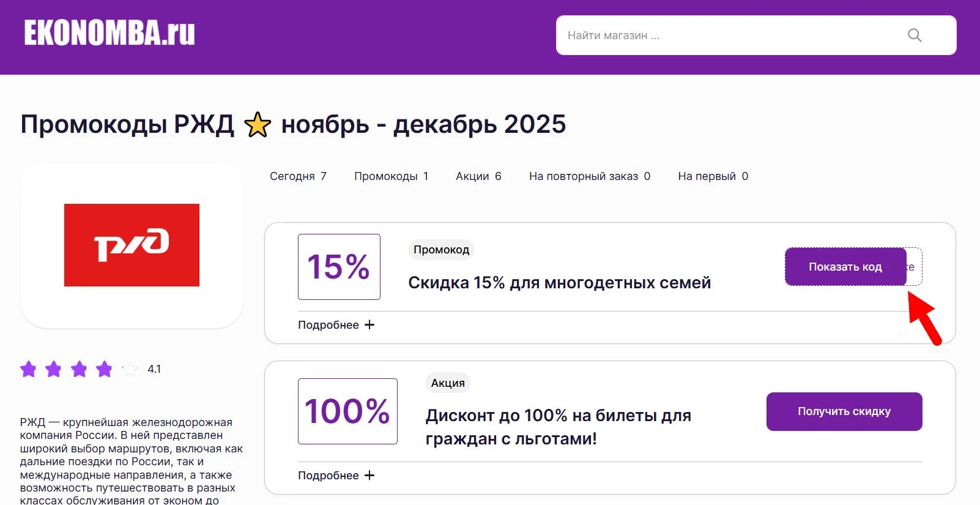Click the Показать код button
Viewport: 980px width, 505px height.
point(845,266)
